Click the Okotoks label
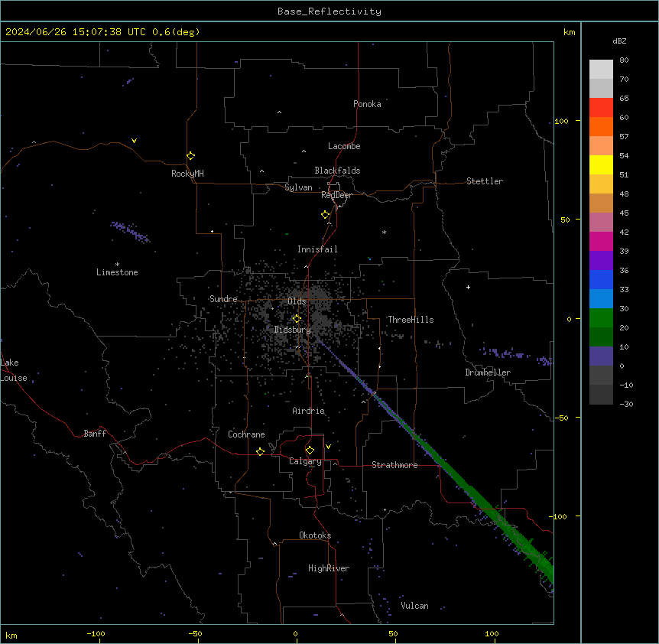The width and height of the screenshot is (659, 644). coord(315,535)
